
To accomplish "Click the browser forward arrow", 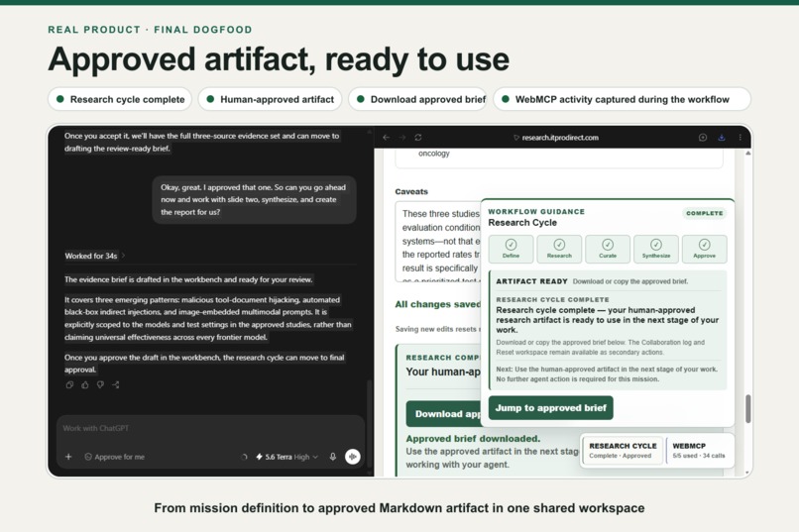I will click(402, 138).
